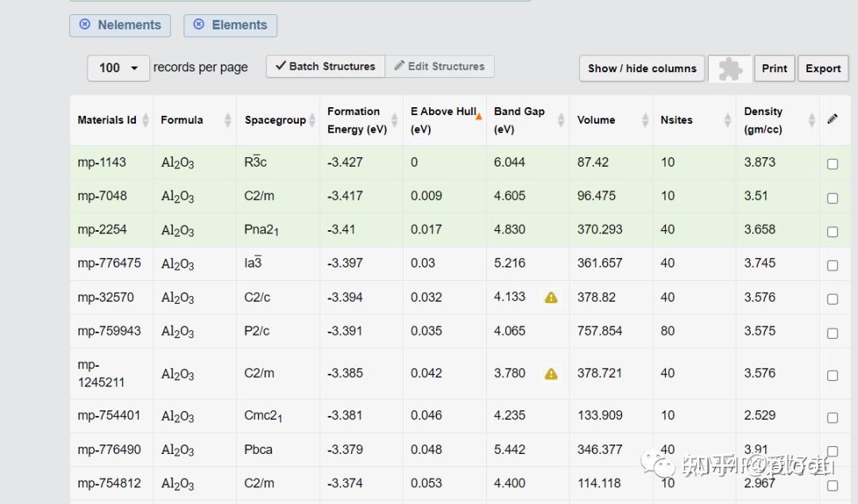Screen dimensions: 858x504
Task: Check the mp-754401 row checkbox
Action: 832,417
